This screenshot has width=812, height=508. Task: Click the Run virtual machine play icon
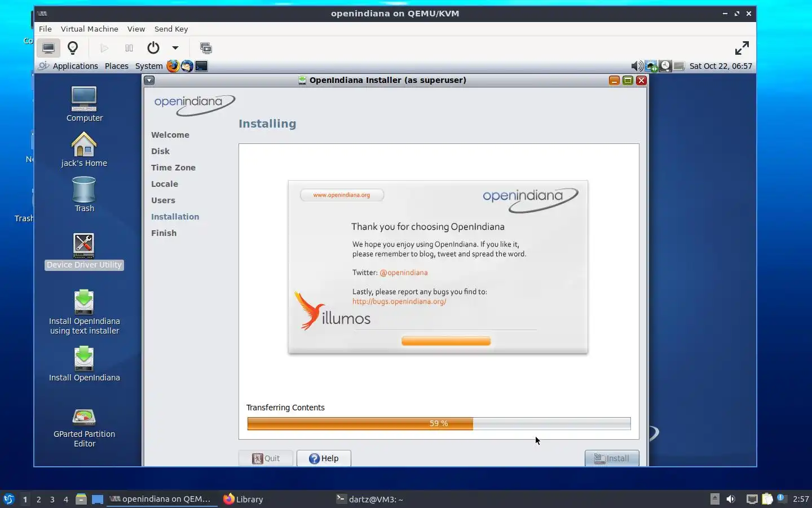tap(104, 48)
